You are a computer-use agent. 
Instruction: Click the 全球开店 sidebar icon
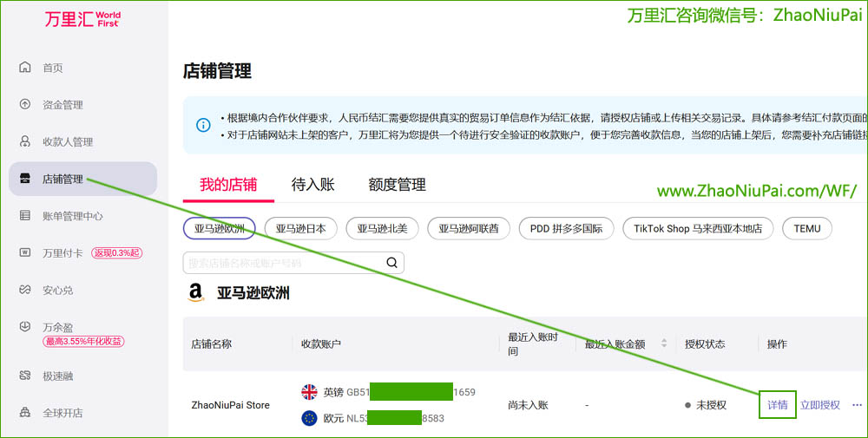click(x=25, y=413)
